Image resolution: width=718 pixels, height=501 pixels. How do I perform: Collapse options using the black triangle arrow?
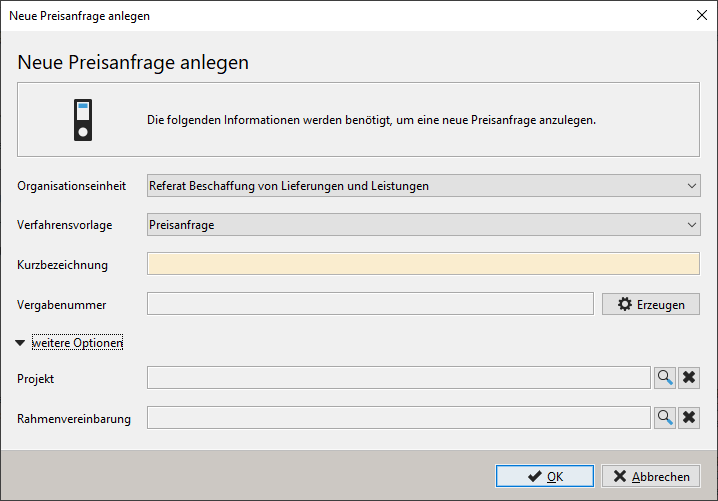20,343
